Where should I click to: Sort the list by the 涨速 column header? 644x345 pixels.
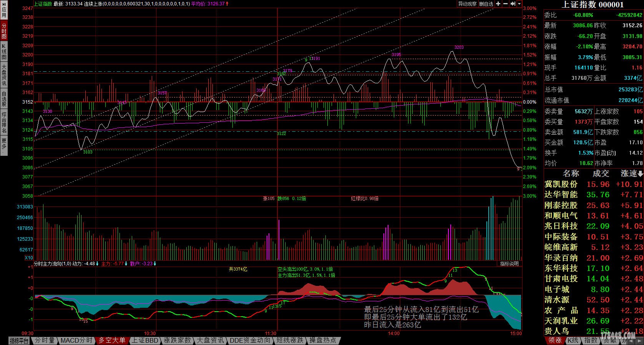point(632,173)
